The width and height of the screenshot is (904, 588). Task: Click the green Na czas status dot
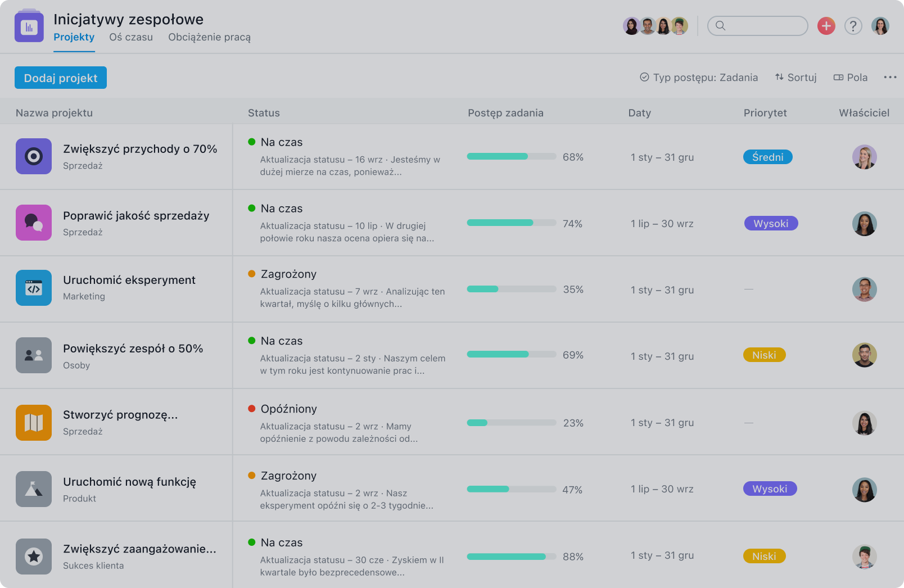pos(252,142)
